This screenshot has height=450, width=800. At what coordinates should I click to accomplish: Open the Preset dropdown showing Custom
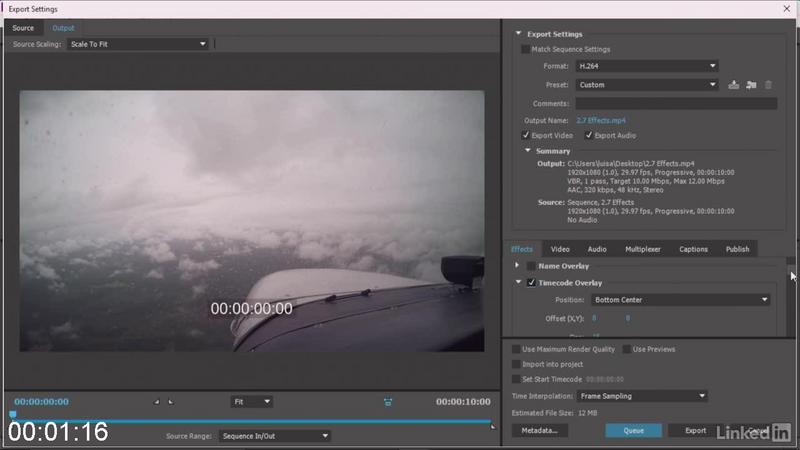(647, 85)
